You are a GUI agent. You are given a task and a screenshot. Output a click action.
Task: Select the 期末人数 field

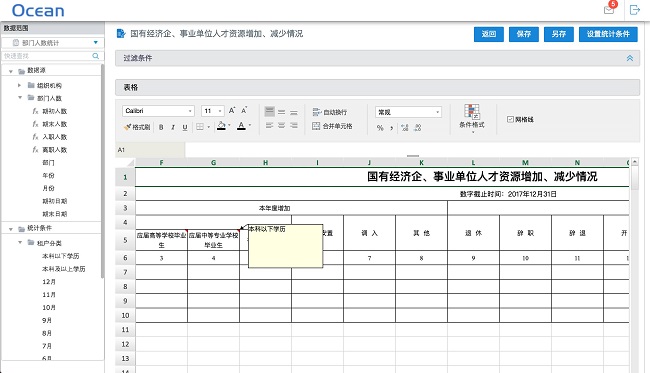click(x=54, y=124)
